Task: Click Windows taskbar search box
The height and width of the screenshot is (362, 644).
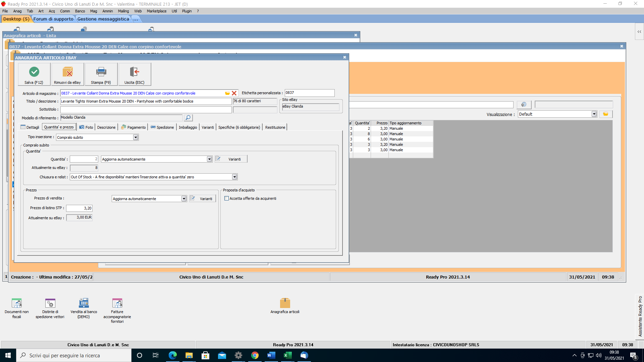Action: [74, 355]
